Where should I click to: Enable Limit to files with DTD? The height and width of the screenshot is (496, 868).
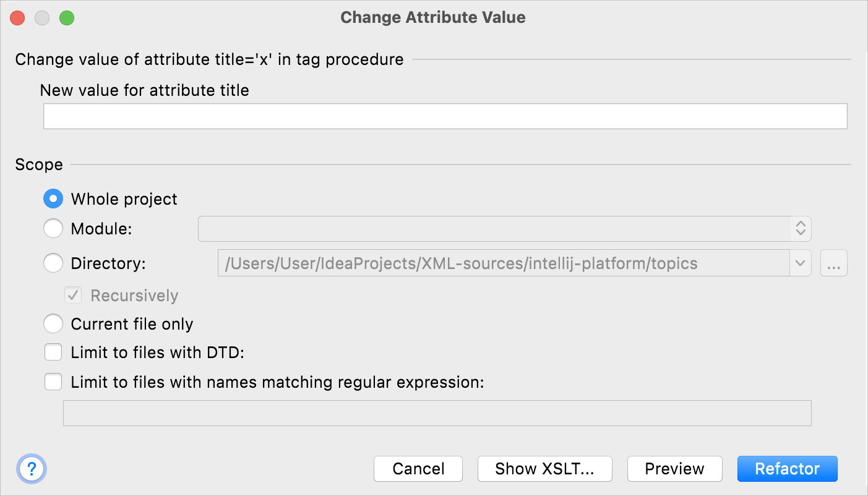point(53,352)
